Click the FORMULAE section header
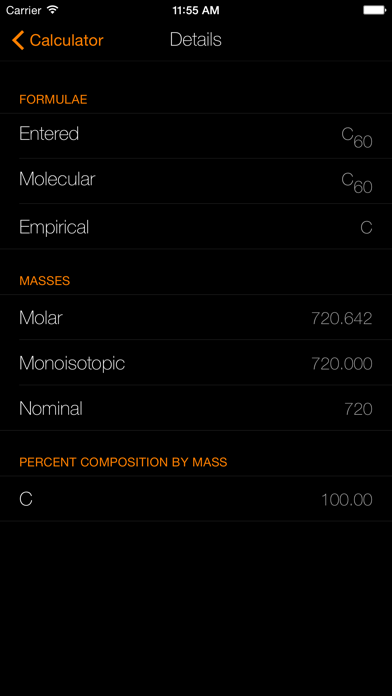 53,99
